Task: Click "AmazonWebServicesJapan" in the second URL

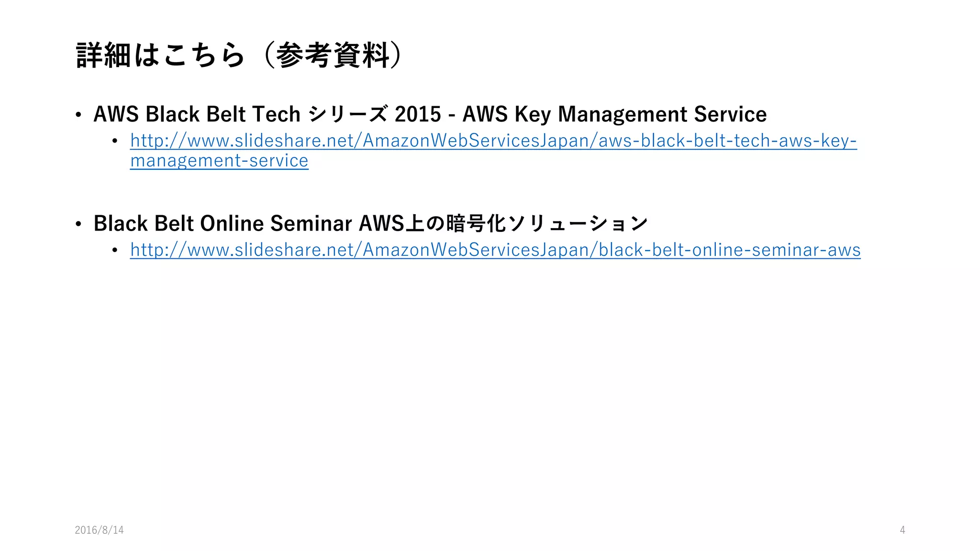Action: pos(476,250)
